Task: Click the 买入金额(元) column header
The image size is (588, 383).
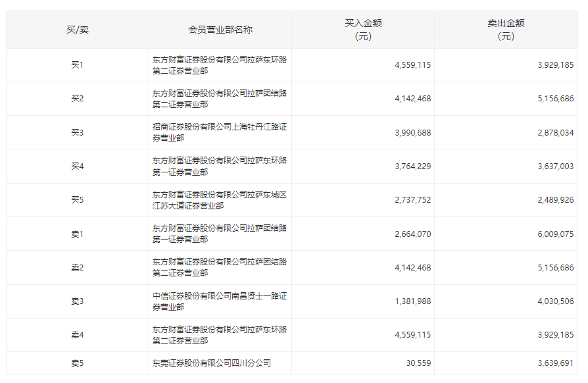Action: [x=363, y=30]
